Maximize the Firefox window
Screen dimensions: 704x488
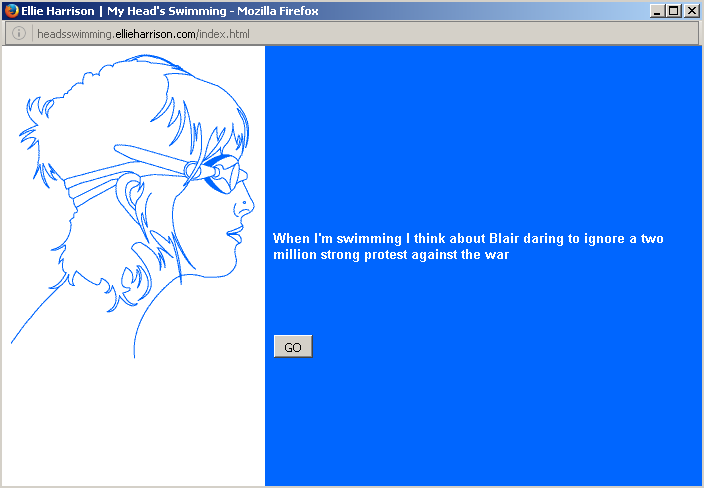(x=674, y=11)
